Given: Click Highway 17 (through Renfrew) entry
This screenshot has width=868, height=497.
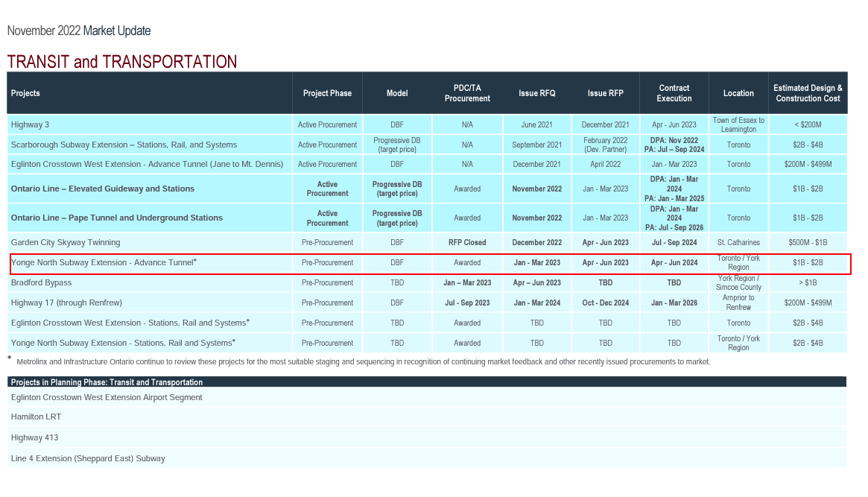Looking at the screenshot, I should tap(66, 303).
